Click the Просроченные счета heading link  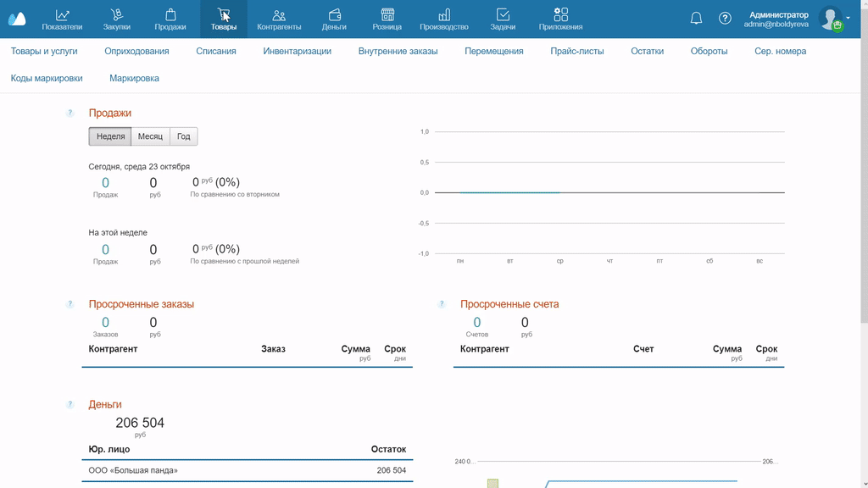[x=509, y=304]
